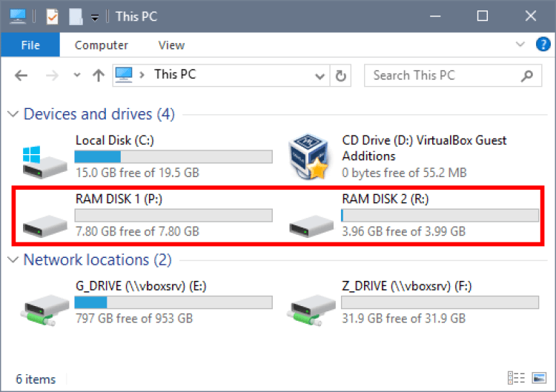Image resolution: width=556 pixels, height=392 pixels.
Task: Open the address bar history dropdown
Action: tap(320, 76)
